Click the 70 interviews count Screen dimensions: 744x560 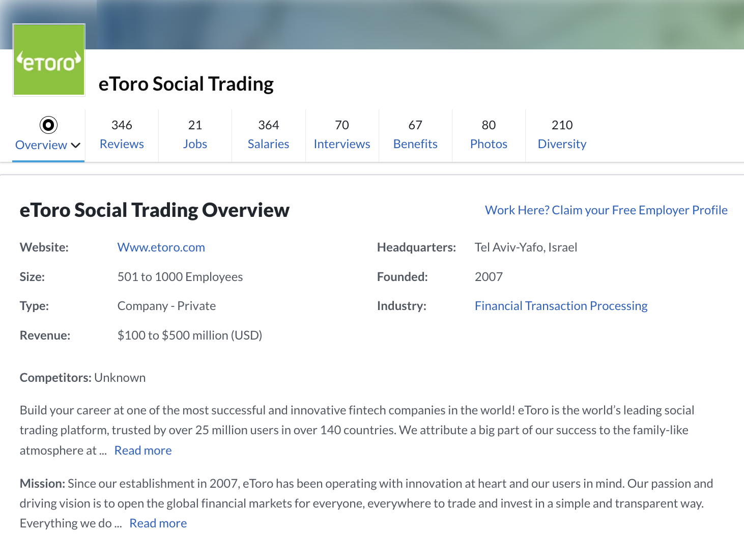point(342,125)
